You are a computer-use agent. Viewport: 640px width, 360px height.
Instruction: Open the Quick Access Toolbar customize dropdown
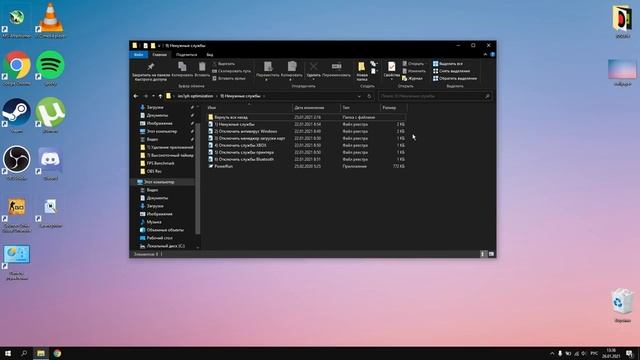coord(159,46)
